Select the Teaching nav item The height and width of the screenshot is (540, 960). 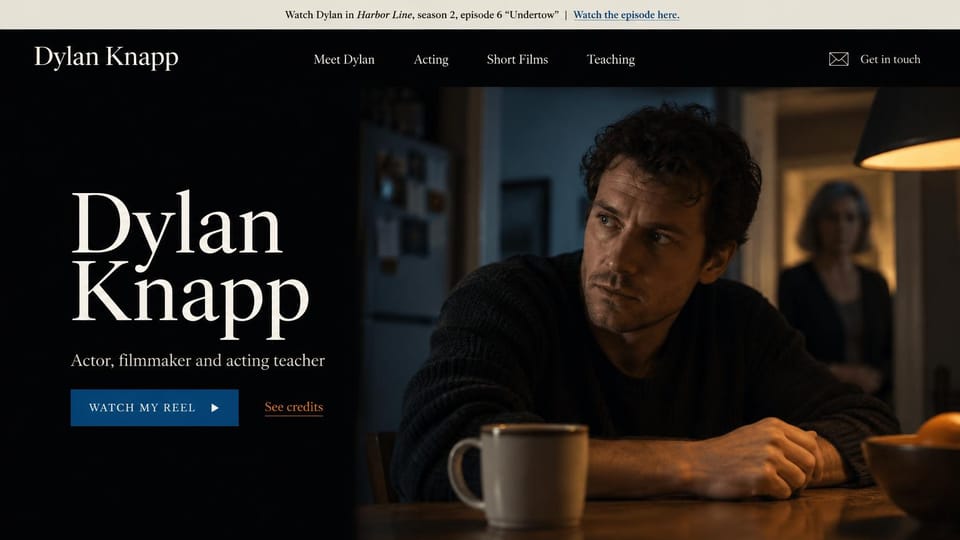pyautogui.click(x=610, y=59)
